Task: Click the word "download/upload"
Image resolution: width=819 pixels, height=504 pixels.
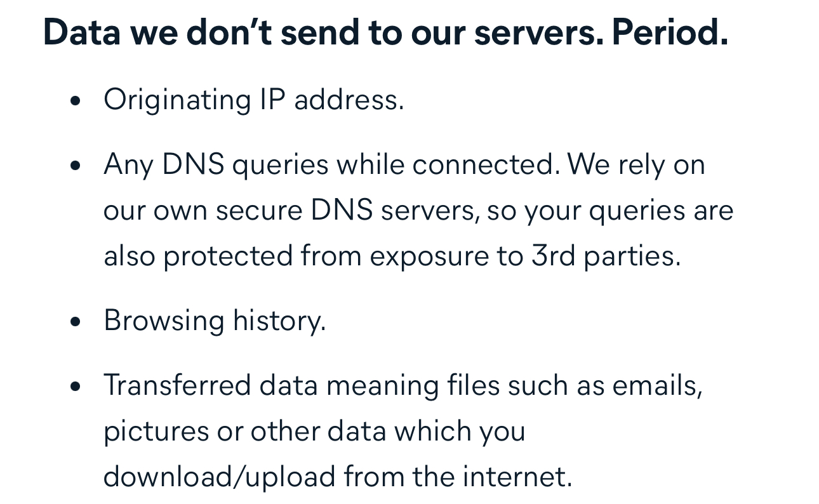Action: click(220, 477)
